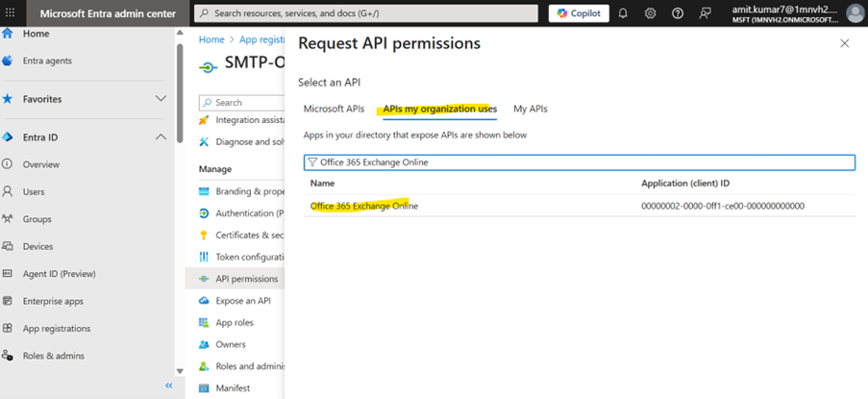Screen dimensions: 868x399
Task: Click the Devices icon in the sidebar
Action: [x=7, y=246]
